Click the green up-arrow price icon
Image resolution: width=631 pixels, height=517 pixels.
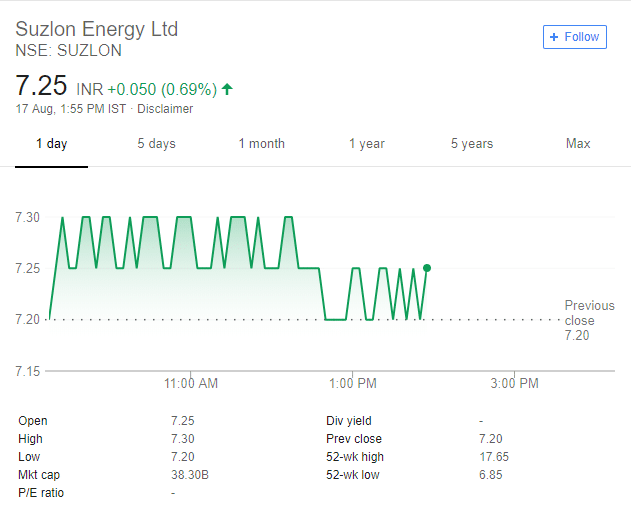tap(227, 89)
